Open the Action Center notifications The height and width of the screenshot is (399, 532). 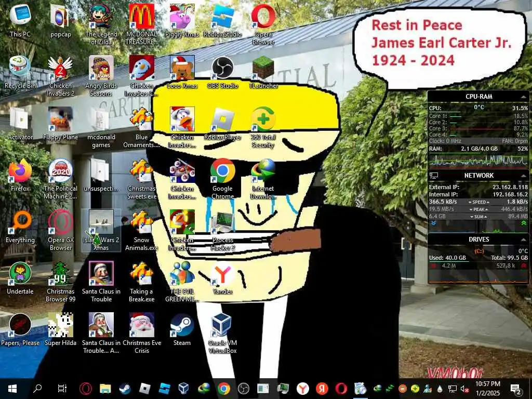pyautogui.click(x=515, y=389)
